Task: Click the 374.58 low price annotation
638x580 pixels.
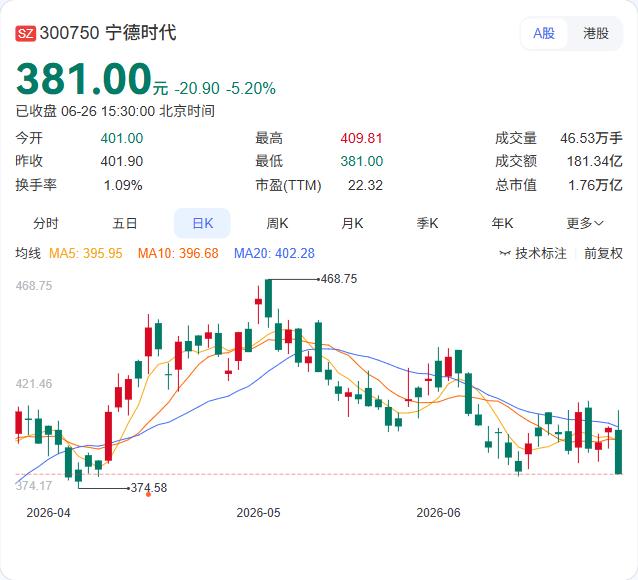Action: (149, 488)
